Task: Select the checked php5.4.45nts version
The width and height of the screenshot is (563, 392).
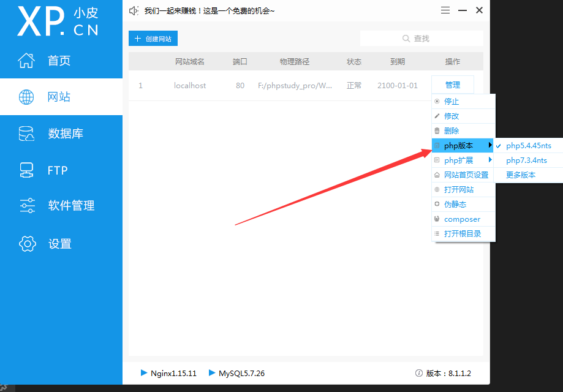Action: [529, 145]
